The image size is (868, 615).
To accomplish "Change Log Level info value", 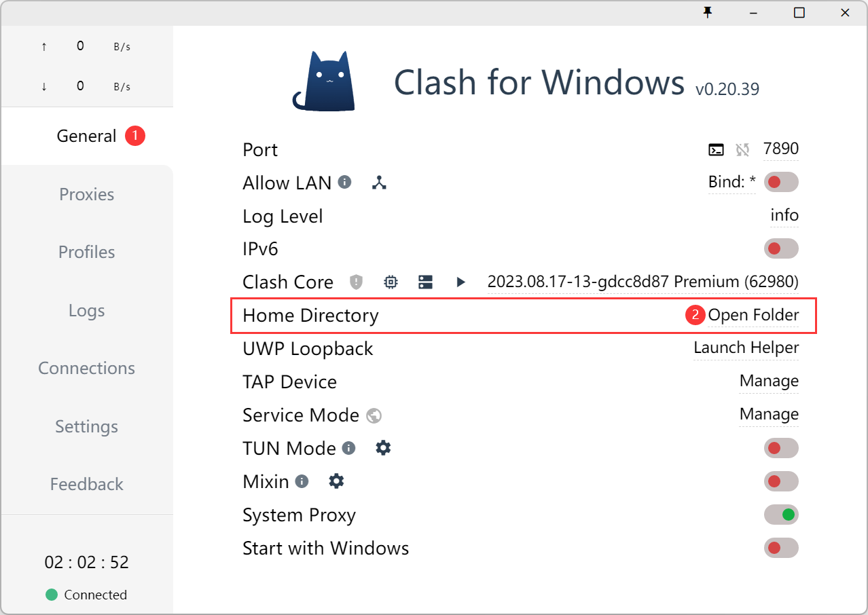I will tap(784, 216).
